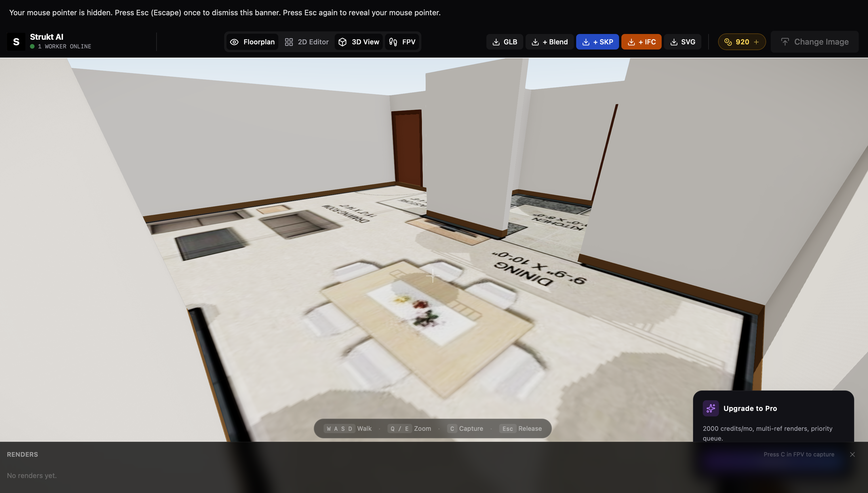Image resolution: width=868 pixels, height=493 pixels.
Task: Select the FPV walk mode tab
Action: (x=402, y=42)
